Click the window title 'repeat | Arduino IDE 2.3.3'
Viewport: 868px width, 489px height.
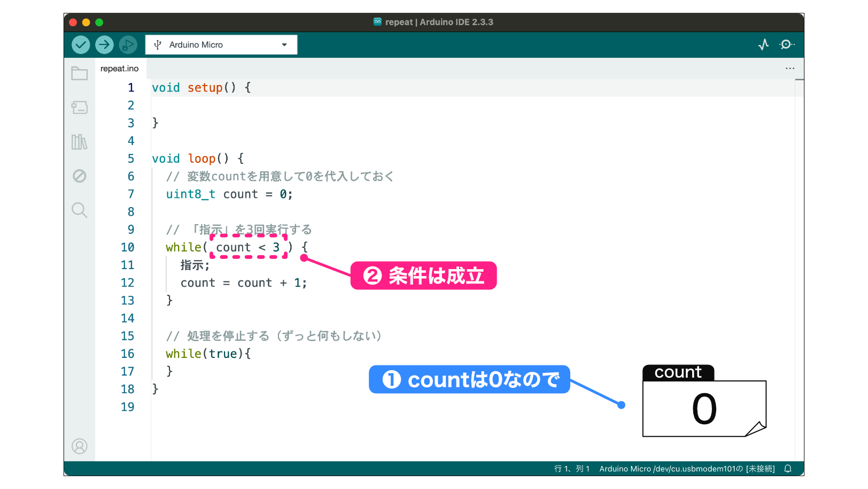pos(439,22)
